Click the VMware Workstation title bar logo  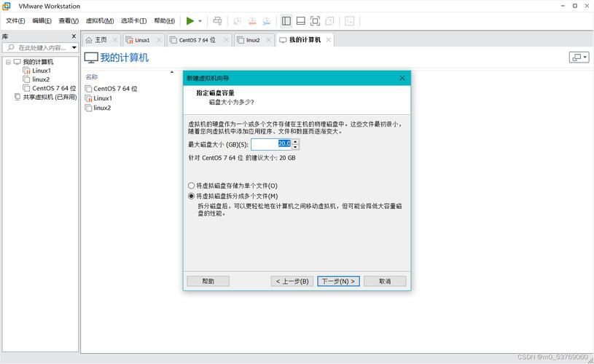(x=7, y=6)
